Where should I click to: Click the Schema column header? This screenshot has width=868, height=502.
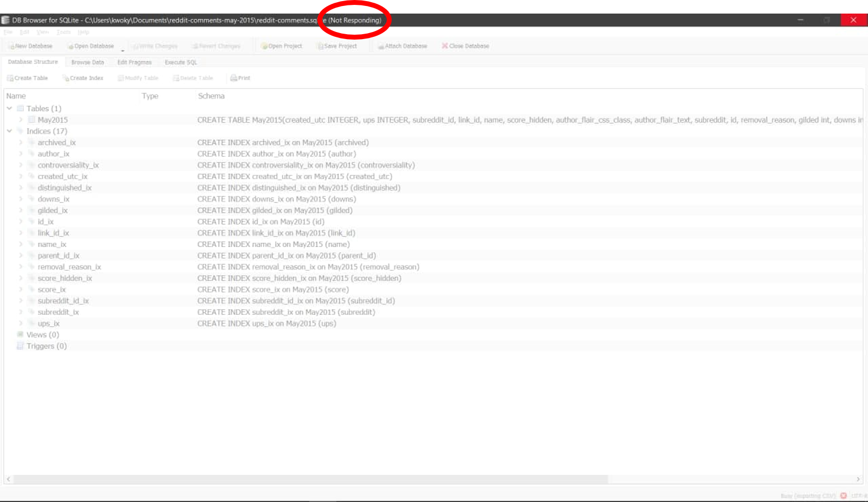211,96
